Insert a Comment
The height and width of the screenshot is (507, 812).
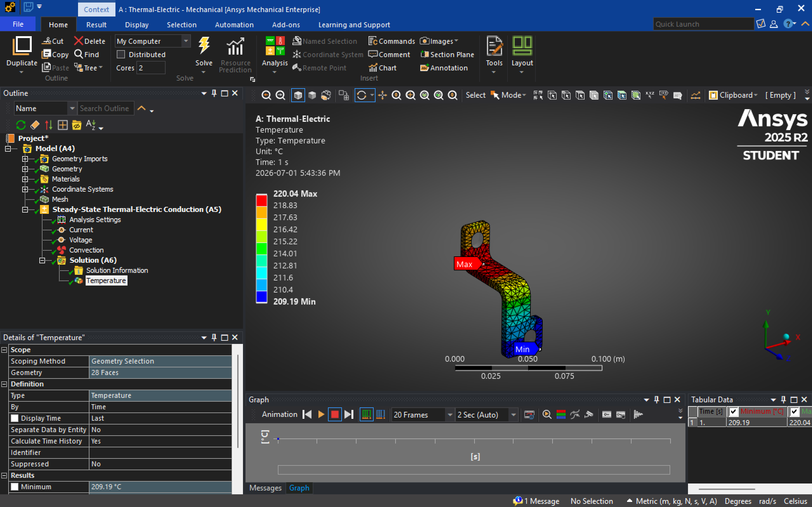[389, 54]
